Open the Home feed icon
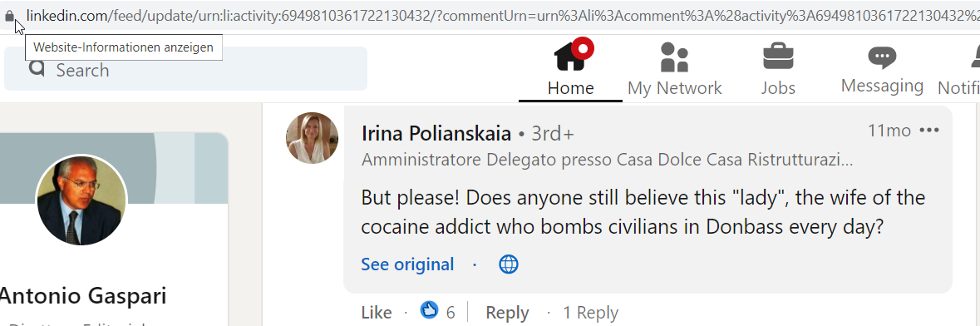 pos(570,56)
